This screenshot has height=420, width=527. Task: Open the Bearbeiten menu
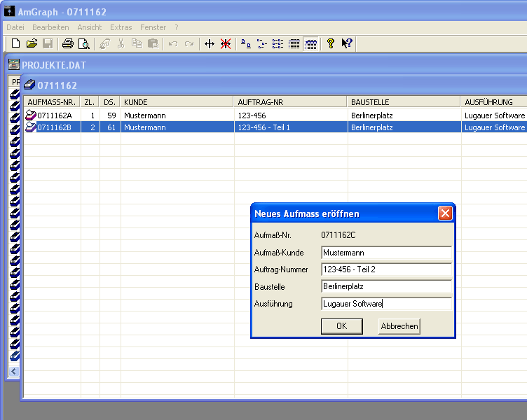(50, 27)
